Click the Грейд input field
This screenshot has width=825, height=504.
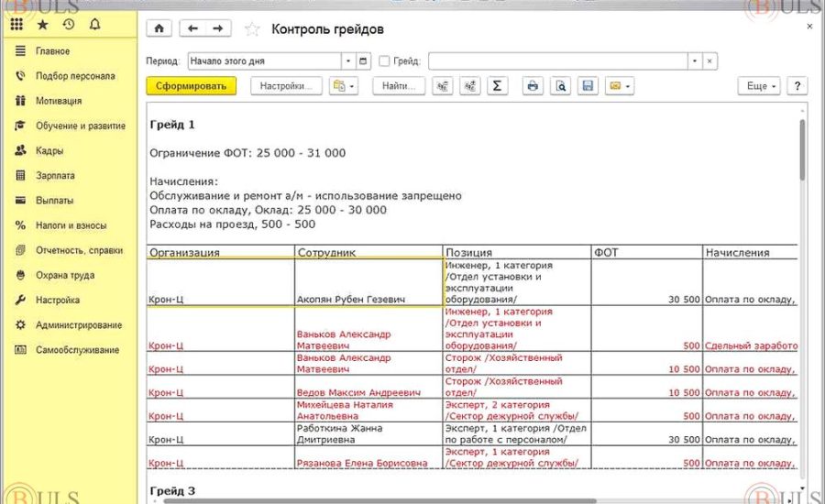pos(557,61)
